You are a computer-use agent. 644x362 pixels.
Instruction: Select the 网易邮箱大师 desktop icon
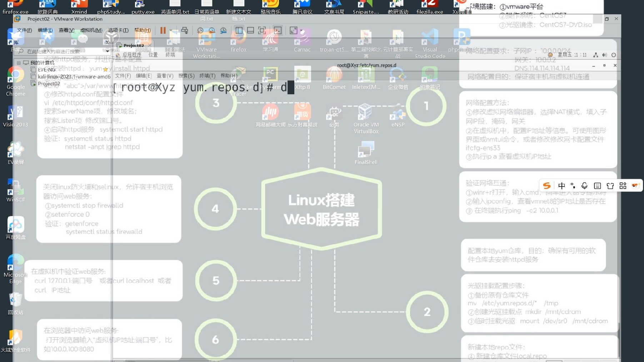[x=271, y=116]
